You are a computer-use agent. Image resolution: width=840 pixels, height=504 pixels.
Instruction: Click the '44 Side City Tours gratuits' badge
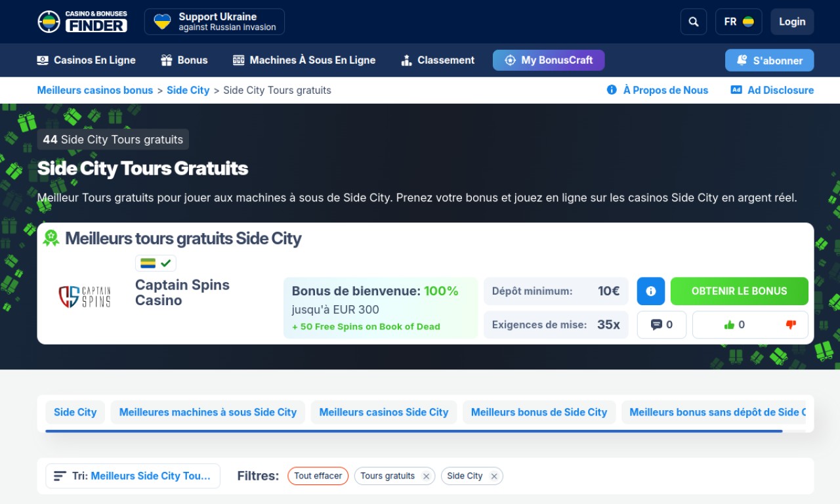(x=113, y=139)
